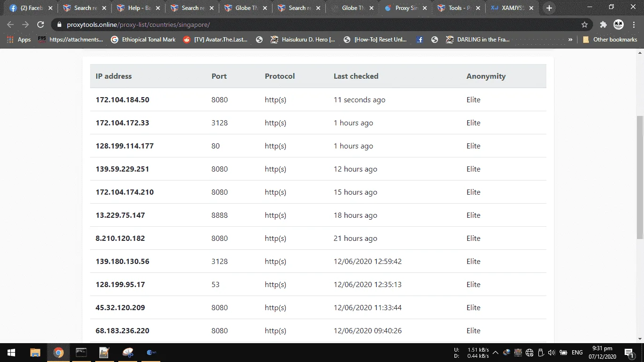Open the command prompt taskbar icon
The width and height of the screenshot is (644, 362).
coord(81,352)
